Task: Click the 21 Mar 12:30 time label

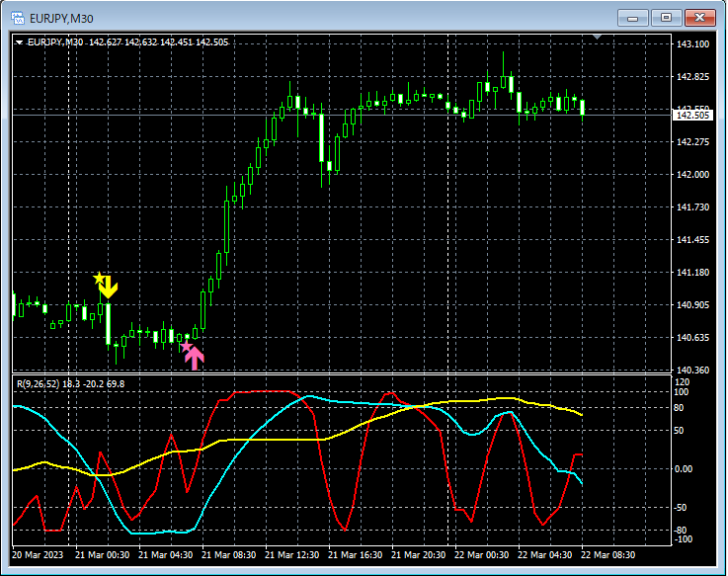Action: click(x=291, y=555)
